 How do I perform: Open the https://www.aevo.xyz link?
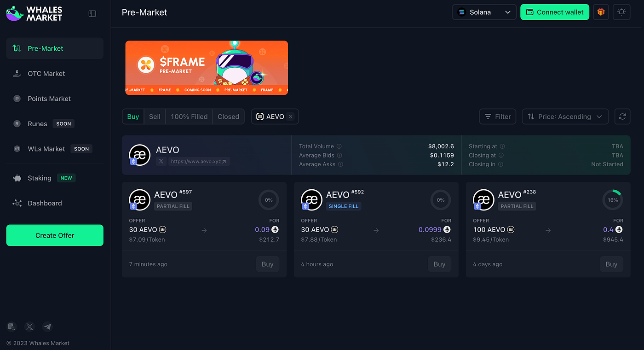click(x=199, y=162)
